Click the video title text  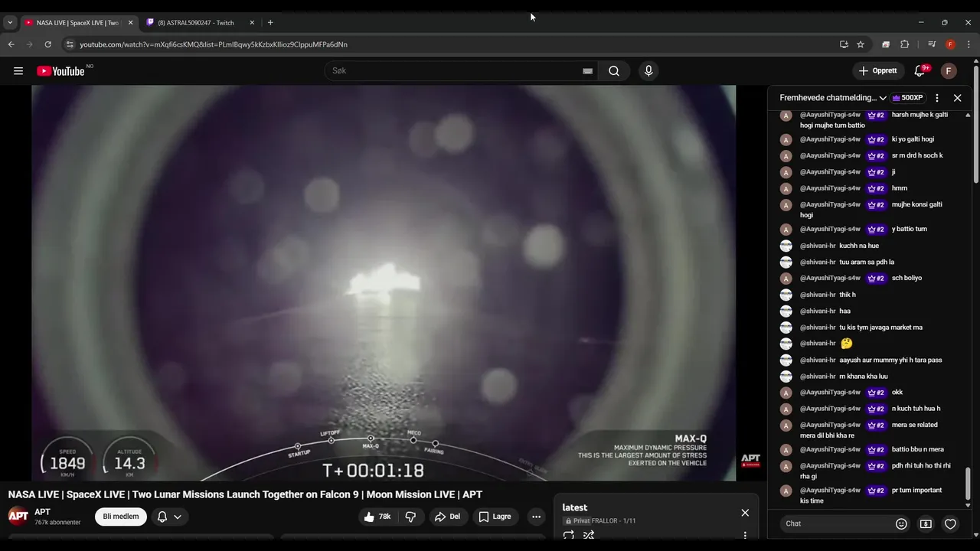[245, 494]
